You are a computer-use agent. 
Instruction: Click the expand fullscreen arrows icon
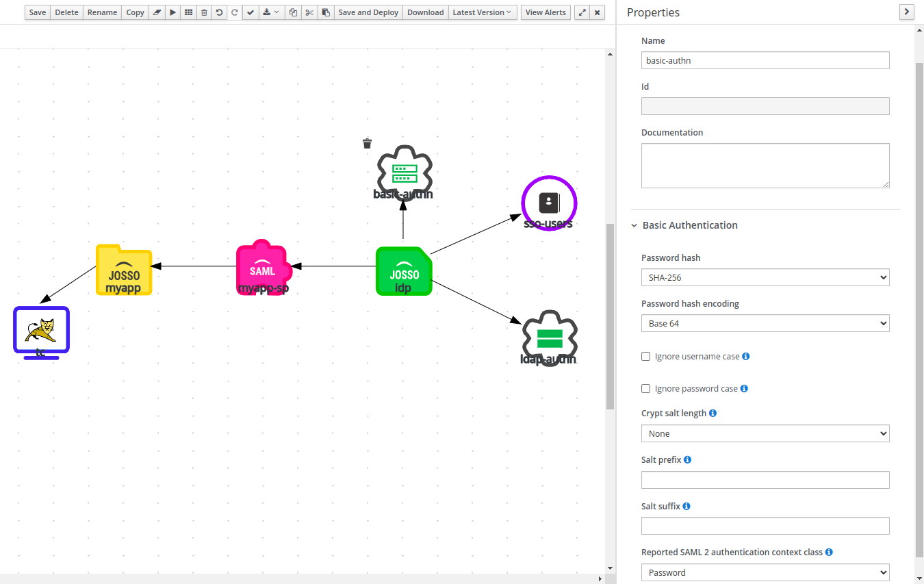(582, 12)
